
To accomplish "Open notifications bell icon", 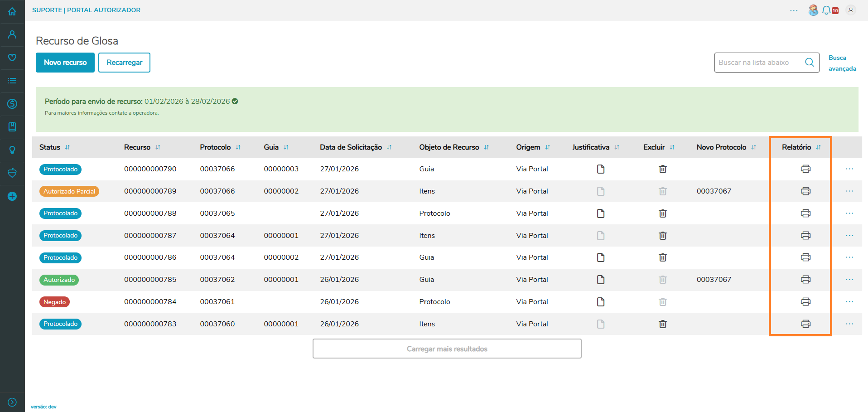I will pyautogui.click(x=826, y=10).
